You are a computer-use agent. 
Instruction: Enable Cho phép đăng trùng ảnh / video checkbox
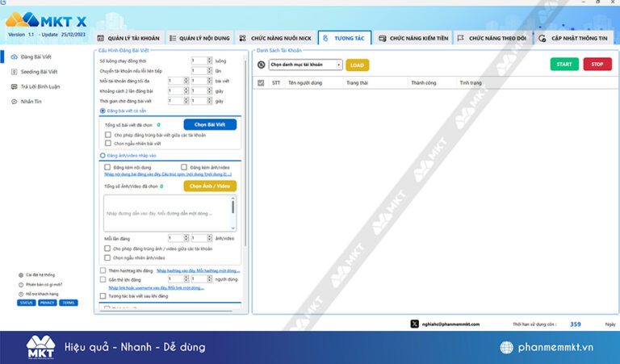(107, 249)
